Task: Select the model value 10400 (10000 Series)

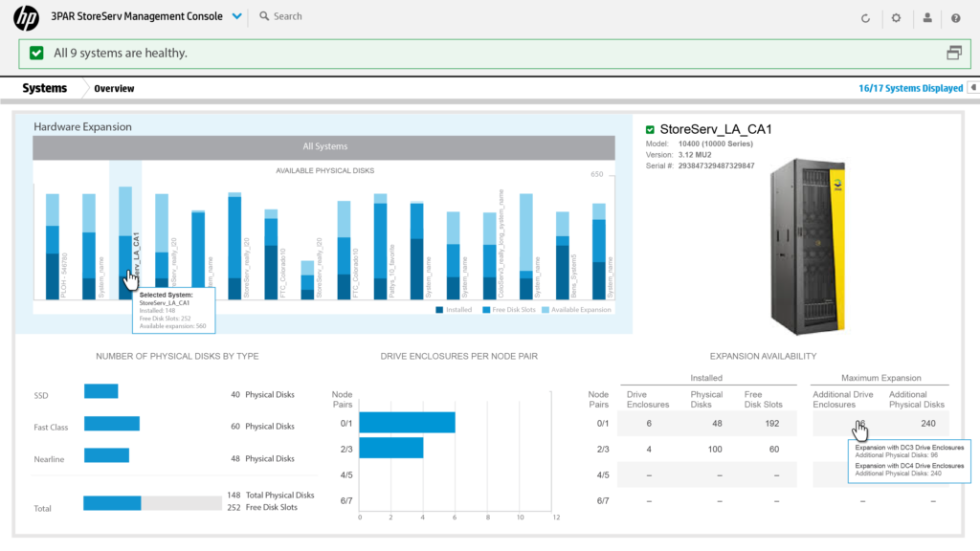Action: (x=716, y=143)
